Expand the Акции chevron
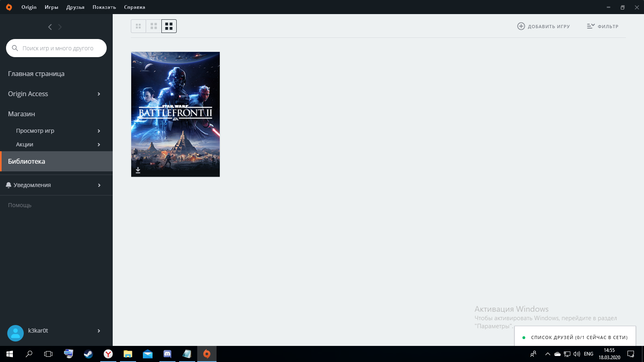Image resolution: width=644 pixels, height=362 pixels. click(99, 144)
